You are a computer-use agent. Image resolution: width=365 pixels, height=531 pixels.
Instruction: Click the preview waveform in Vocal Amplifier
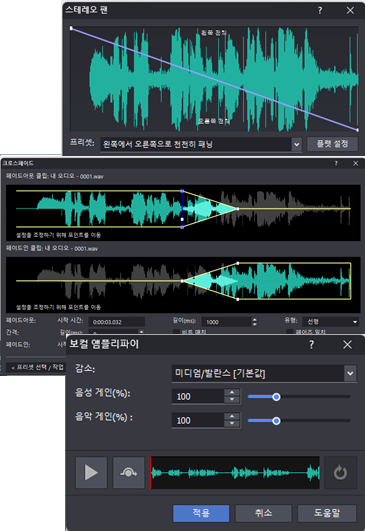coord(235,472)
